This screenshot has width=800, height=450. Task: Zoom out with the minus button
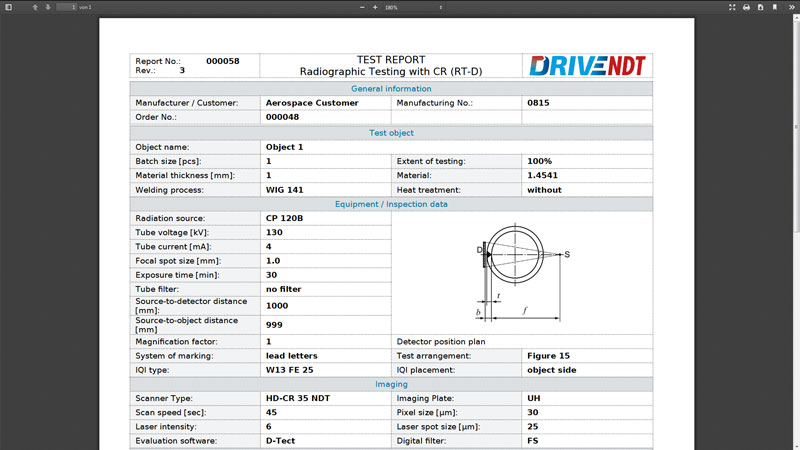(x=362, y=7)
